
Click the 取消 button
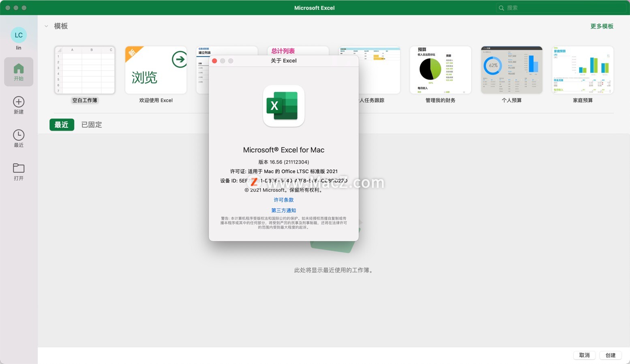point(584,355)
